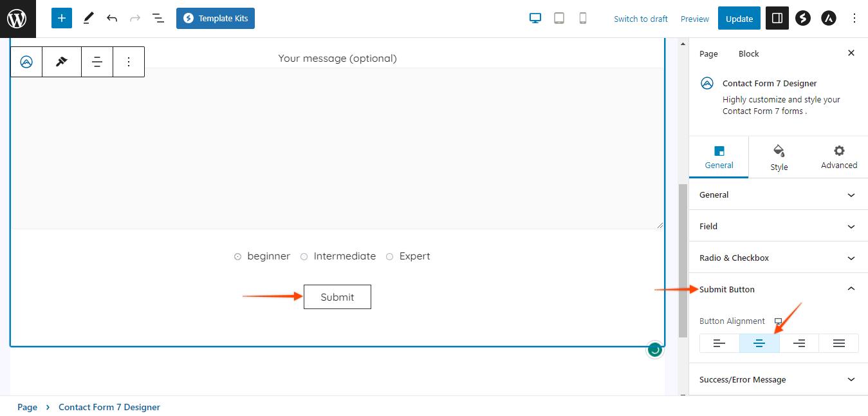Switch to tablet preview icon

559,19
